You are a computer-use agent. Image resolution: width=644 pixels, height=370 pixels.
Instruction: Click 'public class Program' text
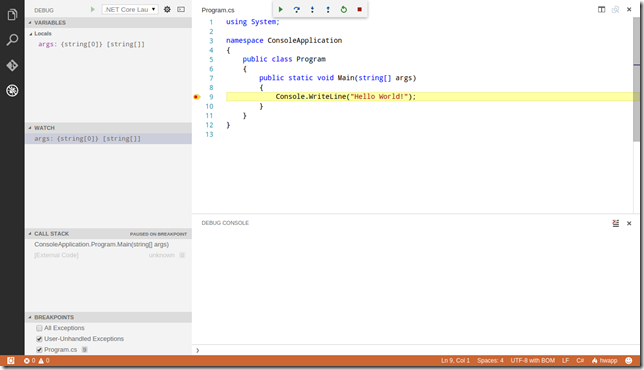coord(284,59)
